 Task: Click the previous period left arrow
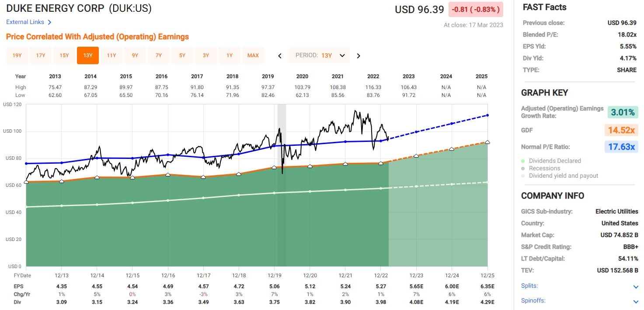[x=280, y=55]
